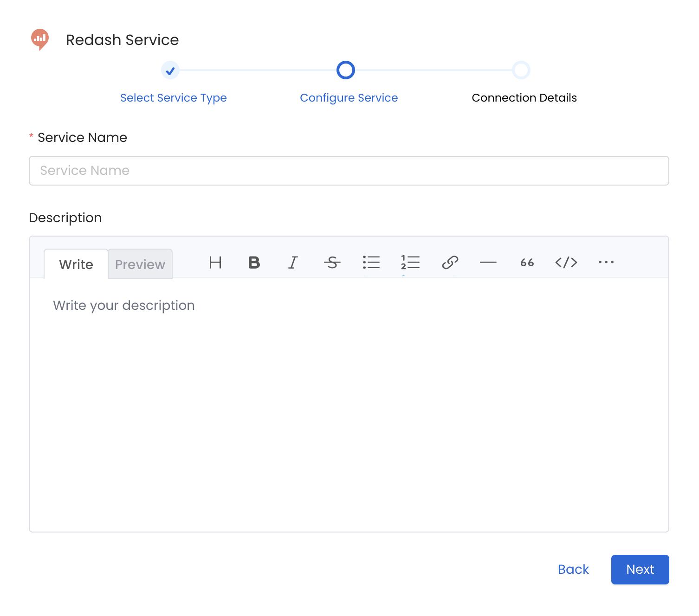Viewport: 699px width, 616px height.
Task: Apply italic formatting in the editor
Action: coord(293,263)
